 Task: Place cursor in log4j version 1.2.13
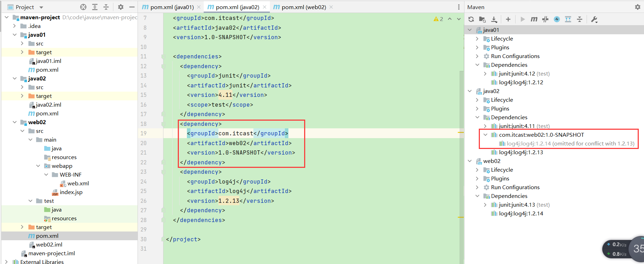pyautogui.click(x=229, y=201)
